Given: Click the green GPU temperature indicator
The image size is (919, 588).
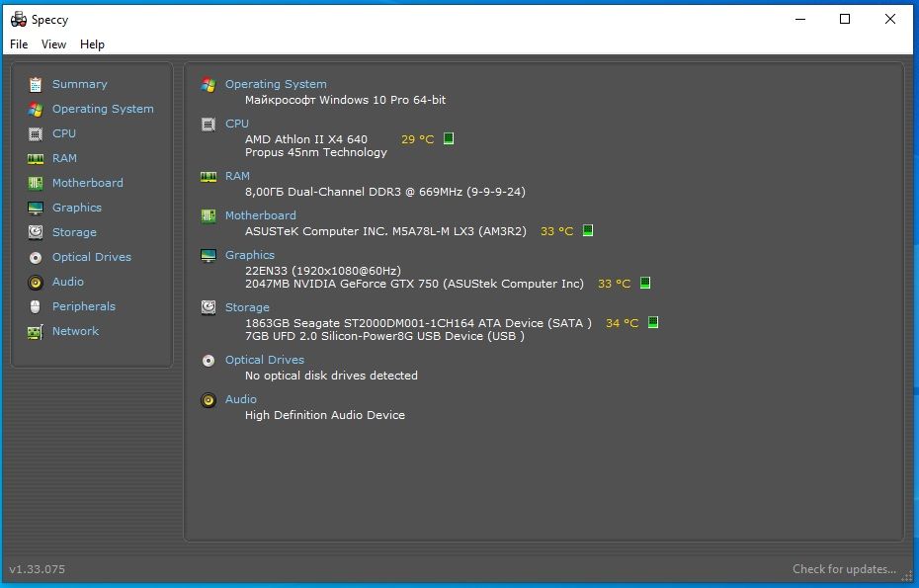Looking at the screenshot, I should click(645, 283).
